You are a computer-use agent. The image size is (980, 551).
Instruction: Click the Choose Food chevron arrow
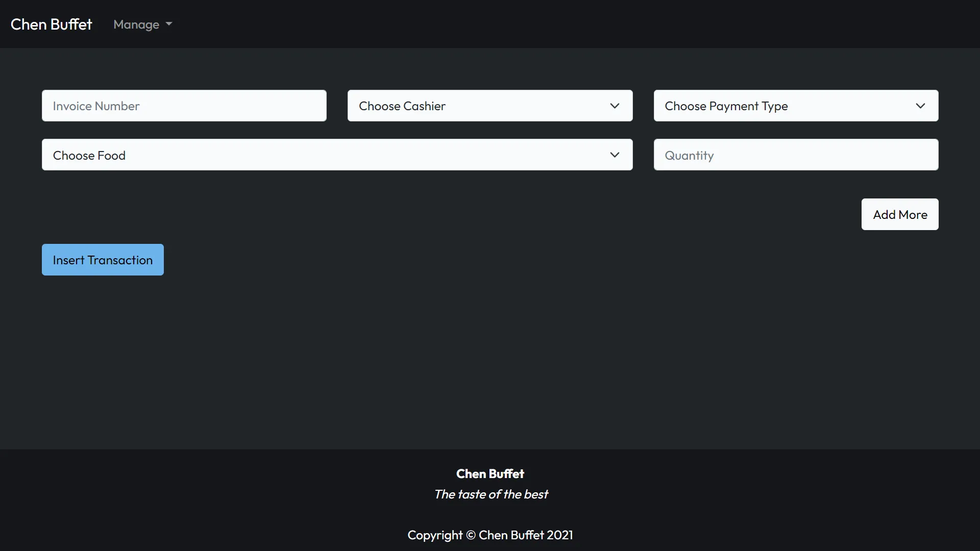pos(615,155)
